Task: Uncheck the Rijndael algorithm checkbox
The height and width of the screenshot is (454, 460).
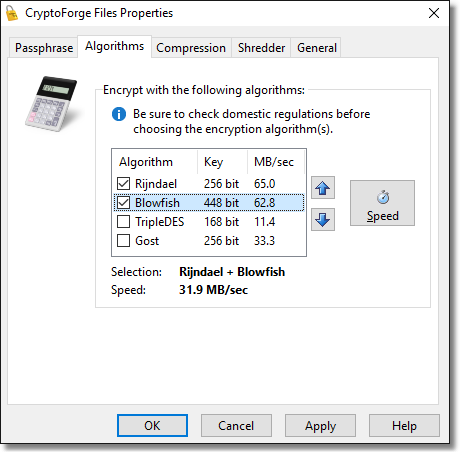Action: click(123, 184)
